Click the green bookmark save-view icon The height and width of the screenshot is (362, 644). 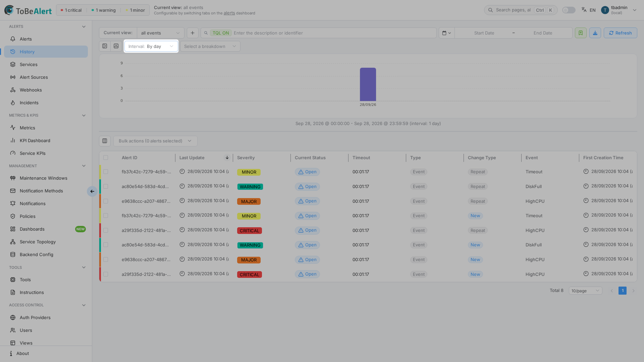[x=581, y=33]
